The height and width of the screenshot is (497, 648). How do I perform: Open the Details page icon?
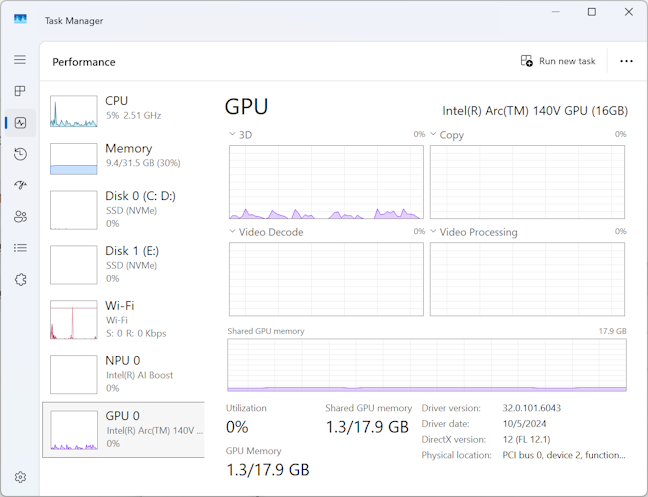20,248
